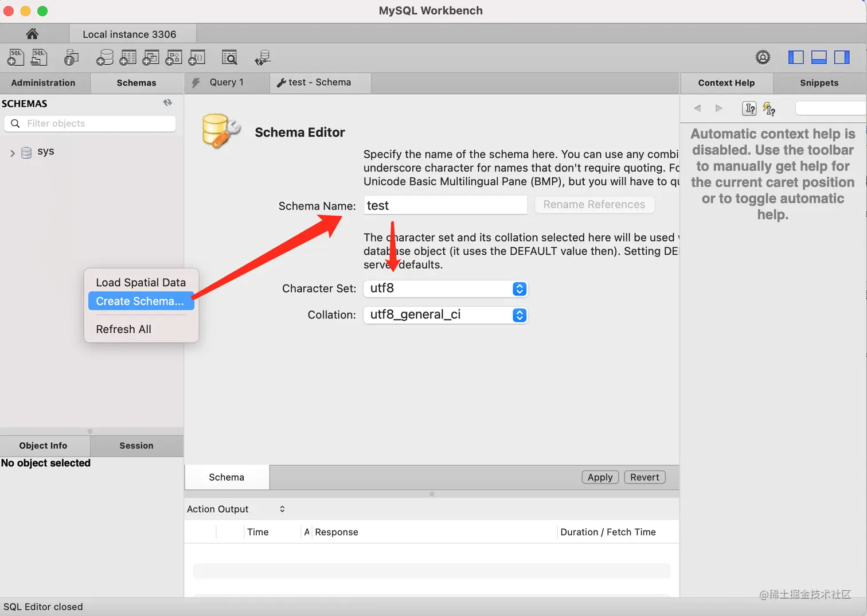Choose Load Spatial Data from context menu
This screenshot has width=867, height=616.
click(141, 282)
